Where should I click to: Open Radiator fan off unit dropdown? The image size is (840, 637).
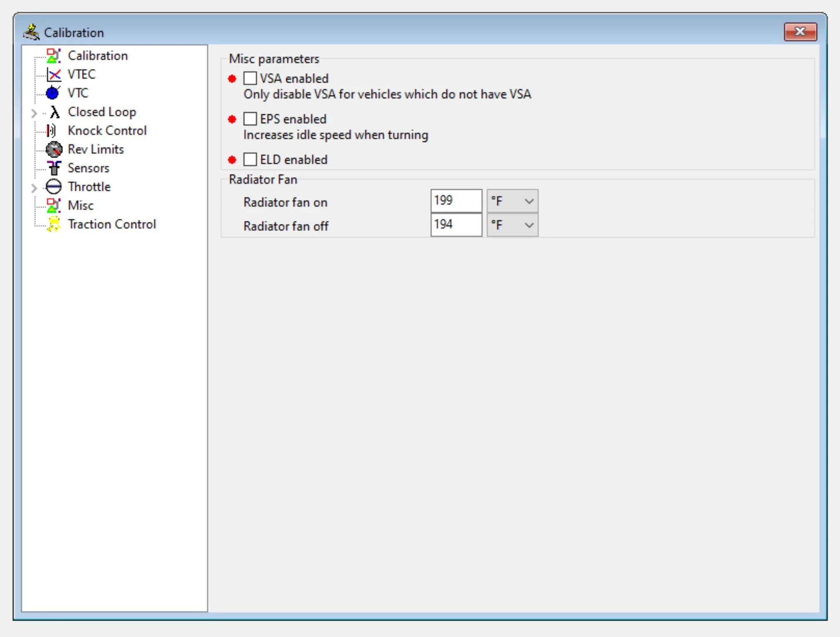(x=512, y=225)
